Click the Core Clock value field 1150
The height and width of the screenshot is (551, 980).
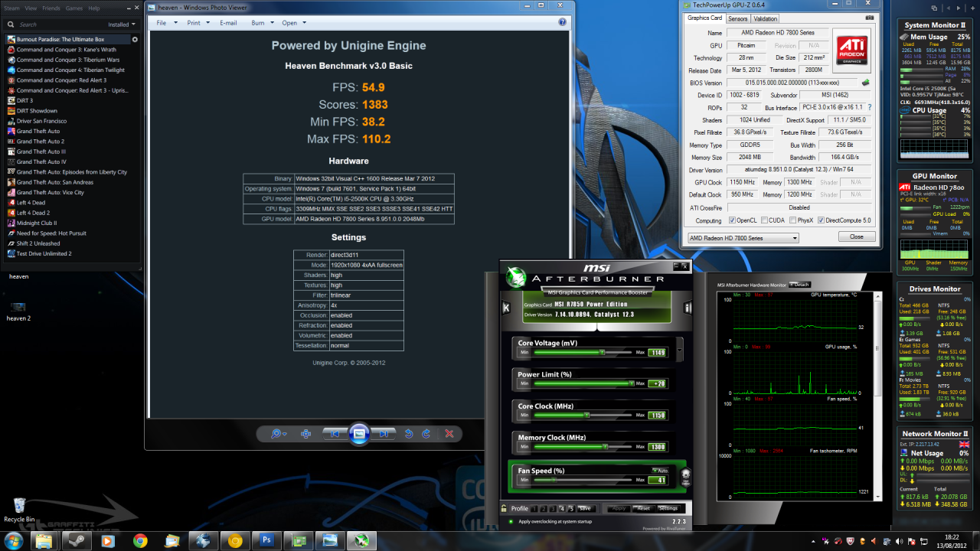pos(657,415)
